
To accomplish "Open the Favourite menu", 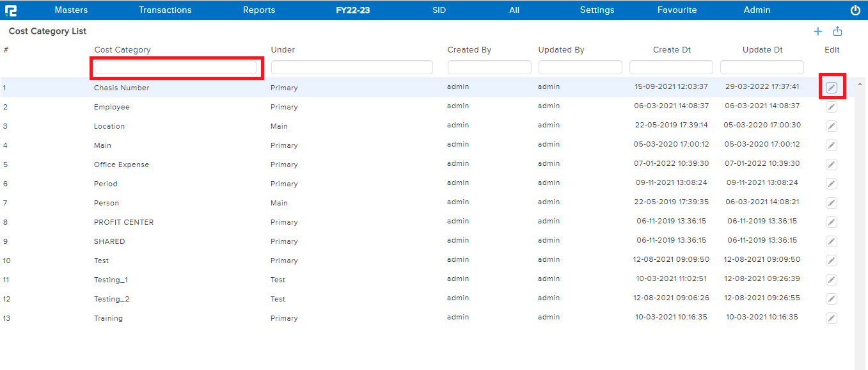I will point(677,10).
